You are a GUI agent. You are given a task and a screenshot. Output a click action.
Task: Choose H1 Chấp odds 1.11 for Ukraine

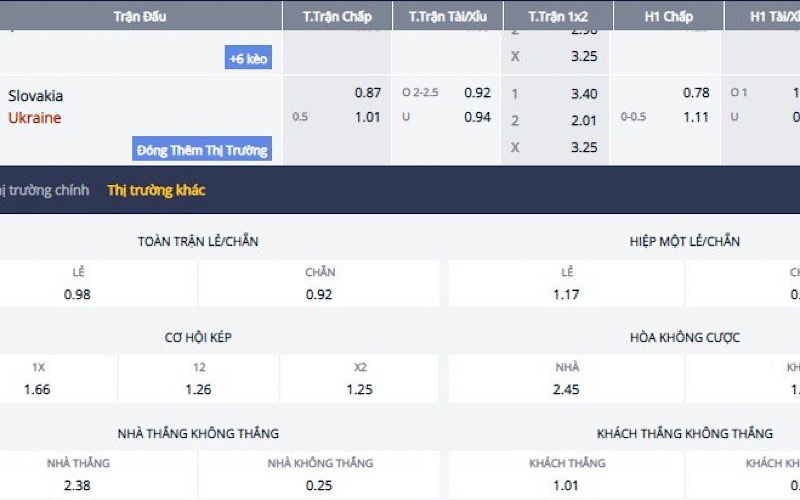tap(696, 117)
